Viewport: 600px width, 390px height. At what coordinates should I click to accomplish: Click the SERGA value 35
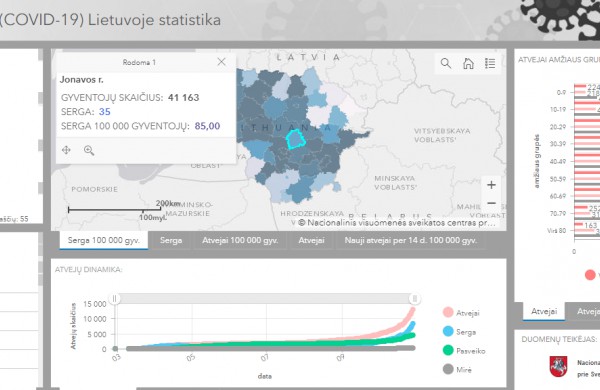104,112
